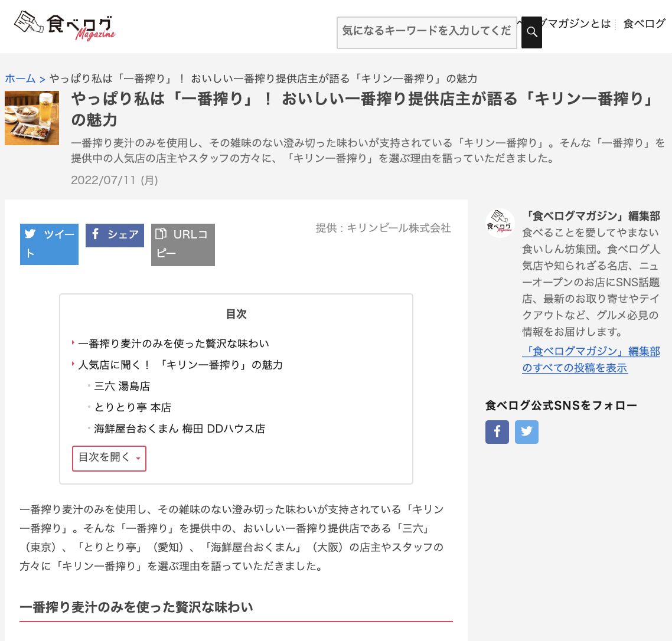The height and width of the screenshot is (641, 672).
Task: Click the ホーム breadcrumb link
Action: coord(20,79)
